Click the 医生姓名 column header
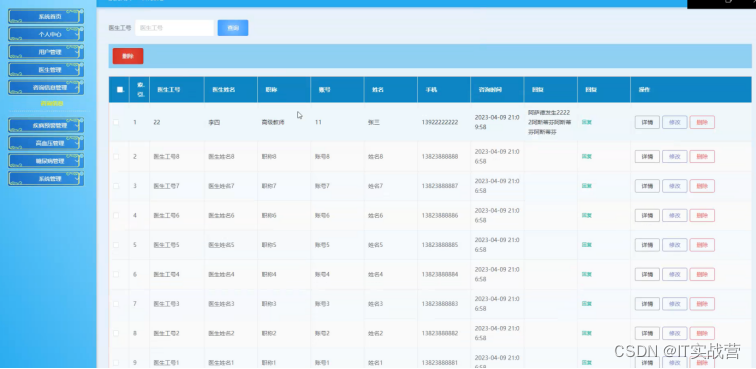 (224, 90)
